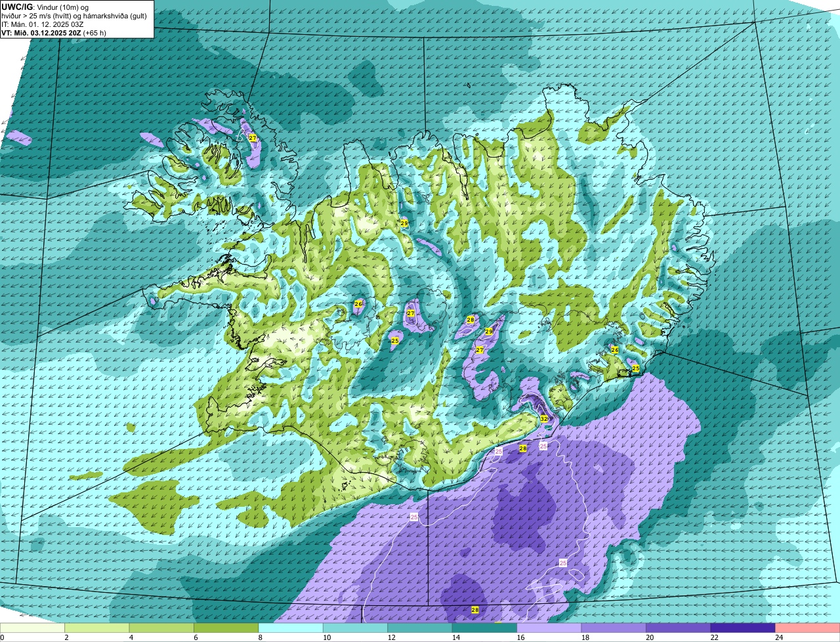
Task: Click the '2' tick label on the color scale
Action: pyautogui.click(x=66, y=637)
